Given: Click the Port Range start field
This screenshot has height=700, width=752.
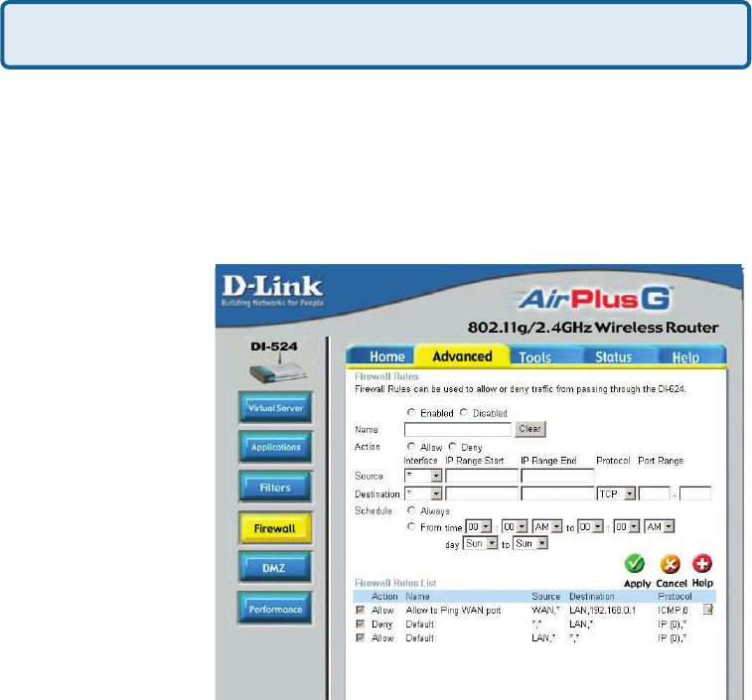Looking at the screenshot, I should (655, 493).
